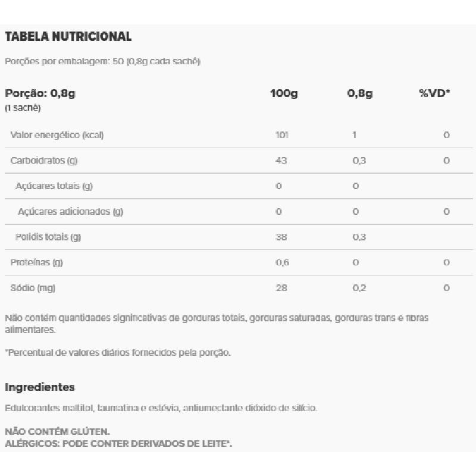Click the TABELA NUTRICIONAL heading

68,37
